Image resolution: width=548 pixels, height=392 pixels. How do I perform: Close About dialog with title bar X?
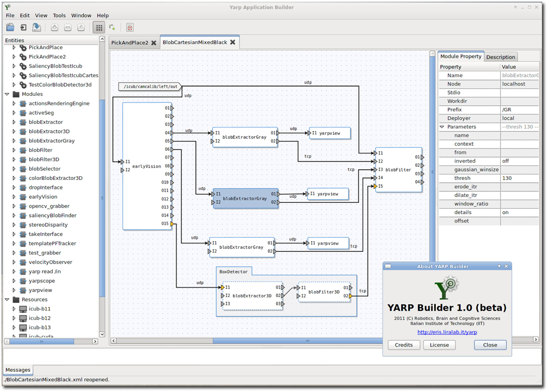pyautogui.click(x=506, y=266)
